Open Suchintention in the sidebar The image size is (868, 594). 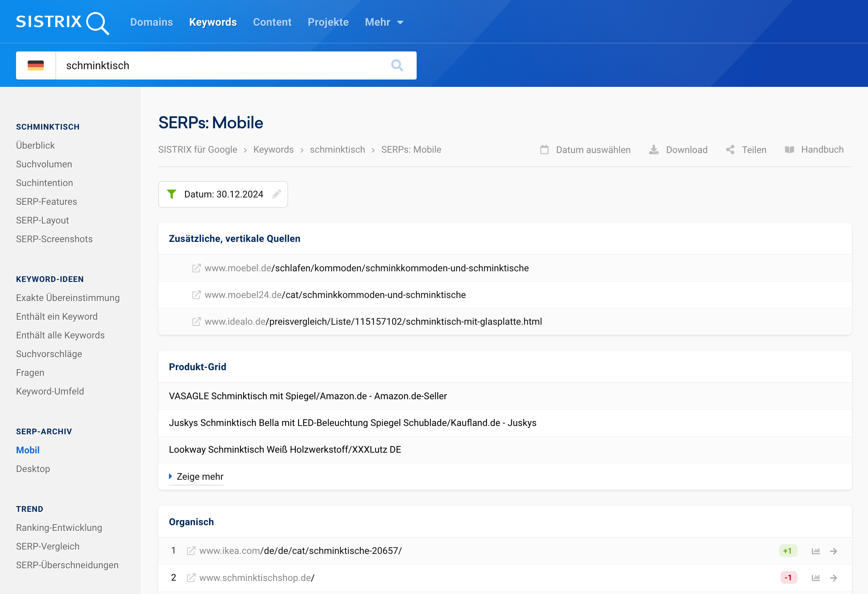coord(44,183)
